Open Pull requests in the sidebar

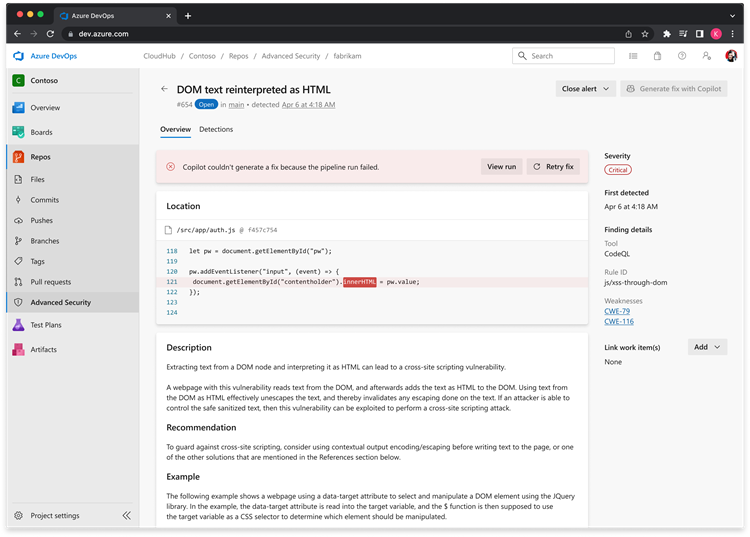[51, 282]
